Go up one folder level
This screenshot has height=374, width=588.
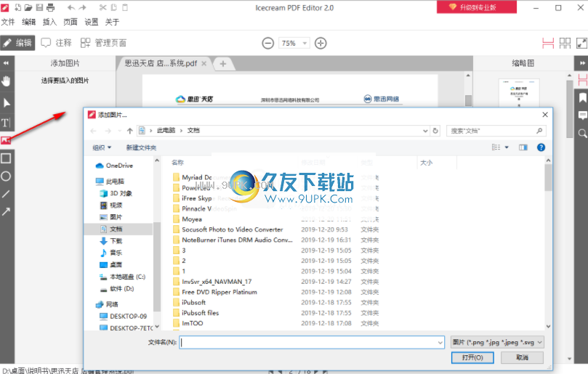[130, 131]
